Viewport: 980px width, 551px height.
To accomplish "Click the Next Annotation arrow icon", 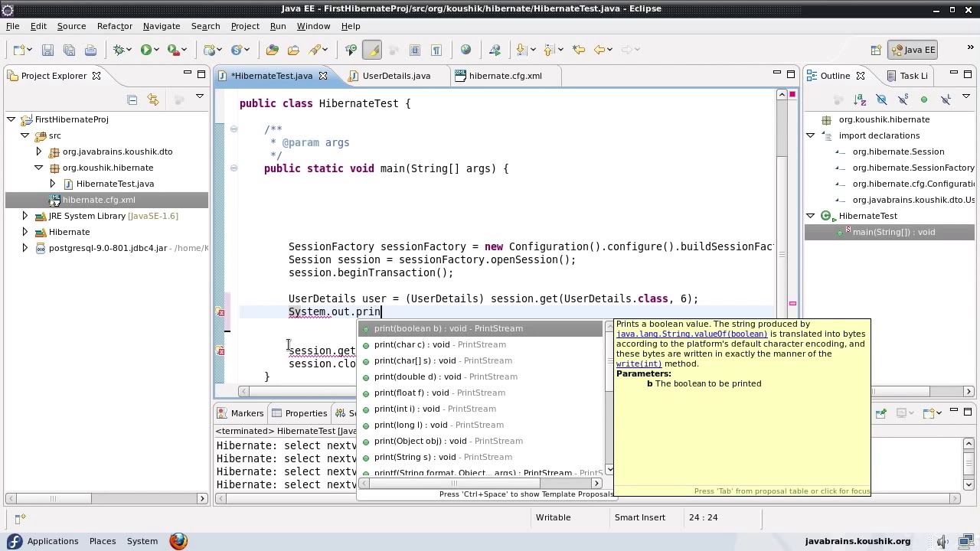I will pos(521,50).
